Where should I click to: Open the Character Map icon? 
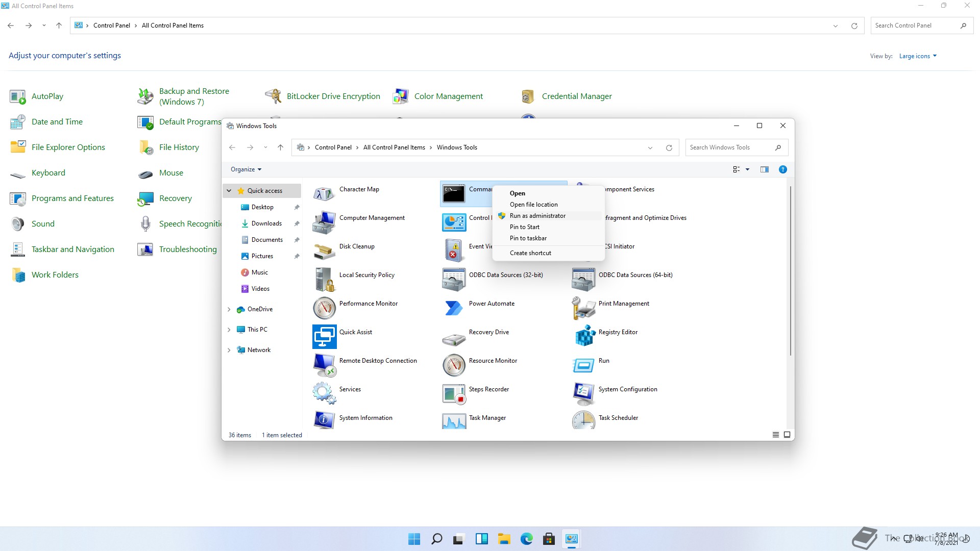point(324,194)
